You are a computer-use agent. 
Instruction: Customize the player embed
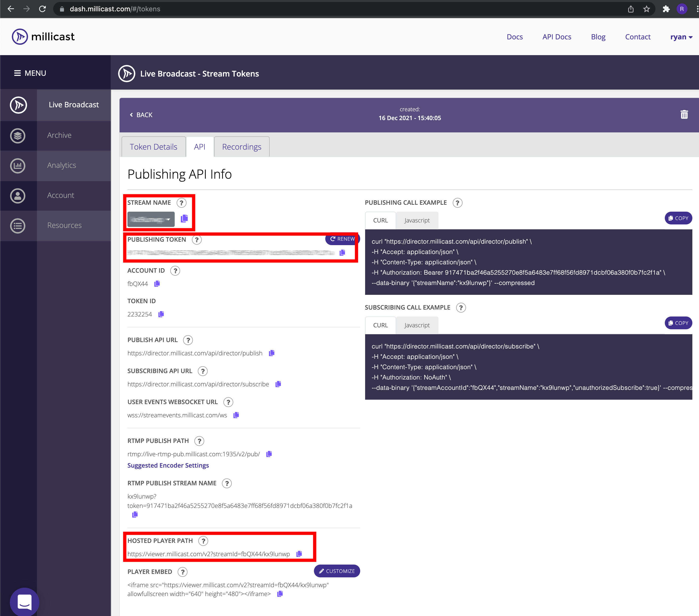pos(337,571)
